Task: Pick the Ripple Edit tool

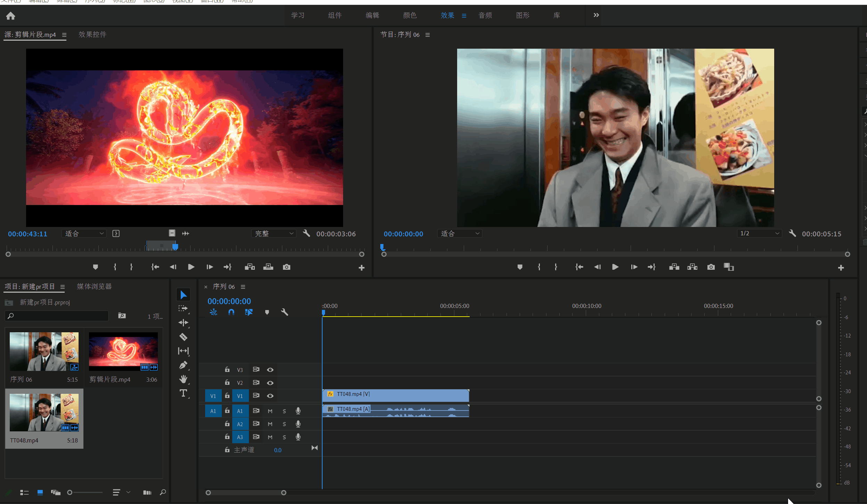Action: point(183,323)
